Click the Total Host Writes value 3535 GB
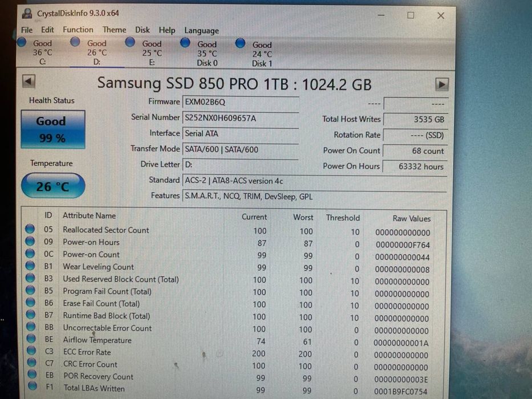The image size is (532, 399). 416,120
